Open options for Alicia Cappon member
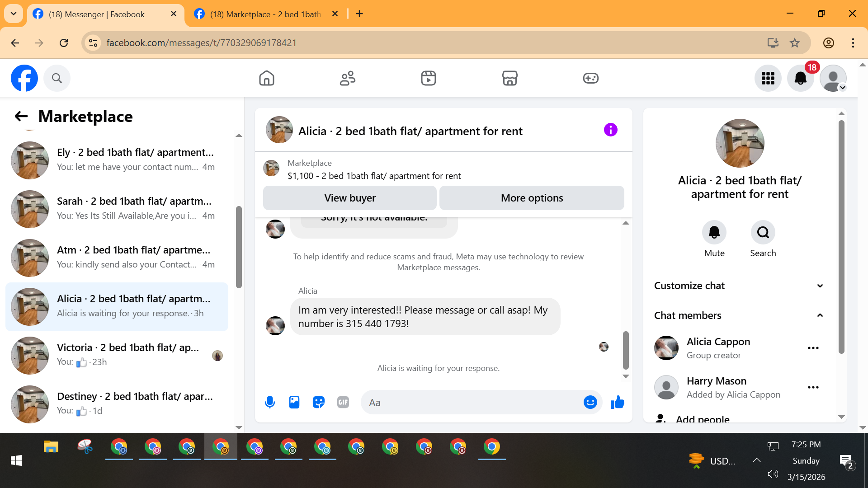Viewport: 868px width, 488px height. 813,348
